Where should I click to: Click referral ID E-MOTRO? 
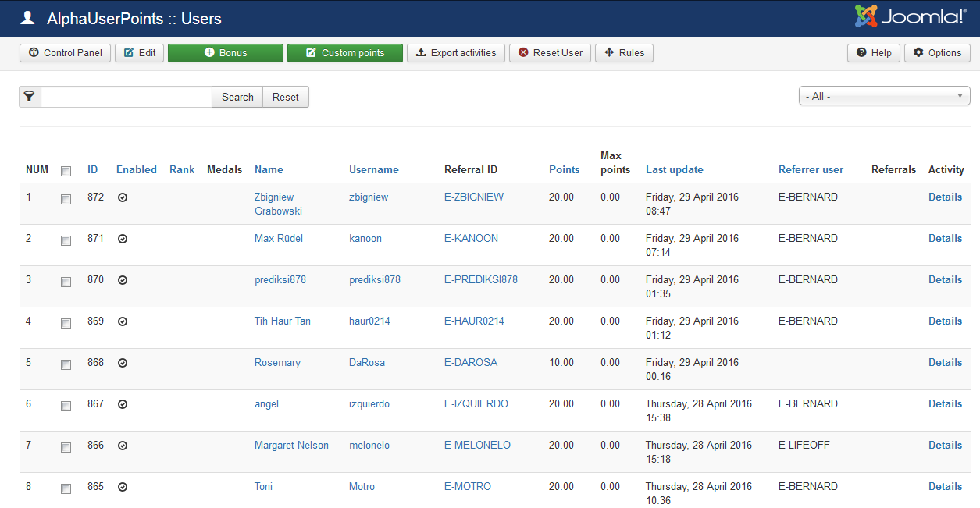[468, 486]
